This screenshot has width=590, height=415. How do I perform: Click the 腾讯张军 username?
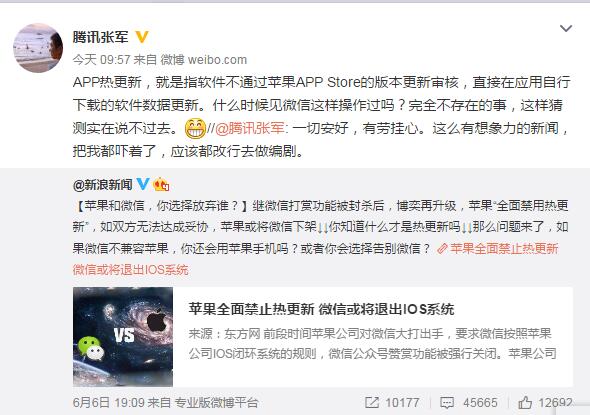pyautogui.click(x=100, y=37)
